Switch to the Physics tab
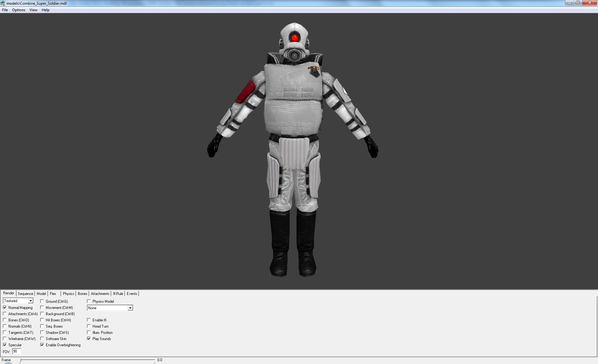598x364 pixels. click(x=69, y=294)
